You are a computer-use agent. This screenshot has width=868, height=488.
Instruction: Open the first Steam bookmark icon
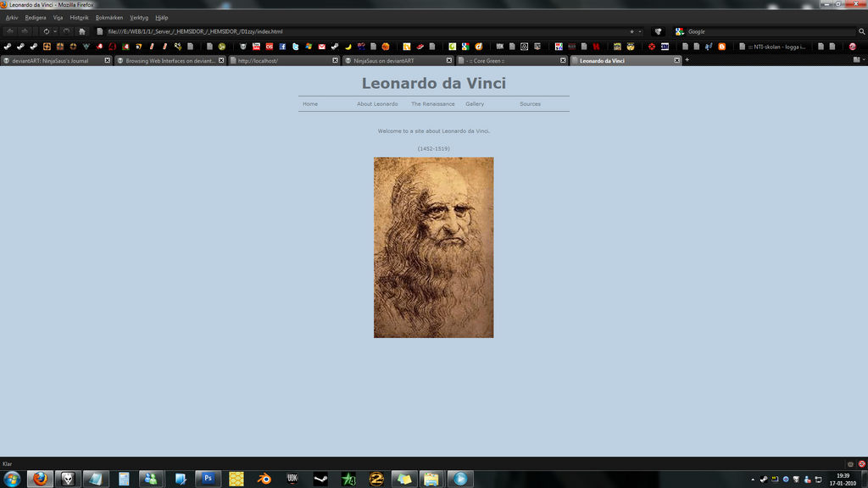pyautogui.click(x=8, y=47)
